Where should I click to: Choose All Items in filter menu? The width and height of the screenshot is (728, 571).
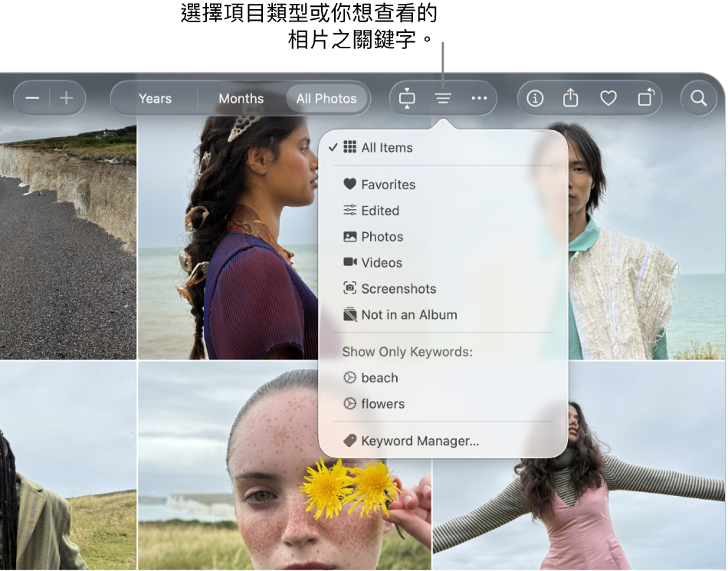coord(443,148)
